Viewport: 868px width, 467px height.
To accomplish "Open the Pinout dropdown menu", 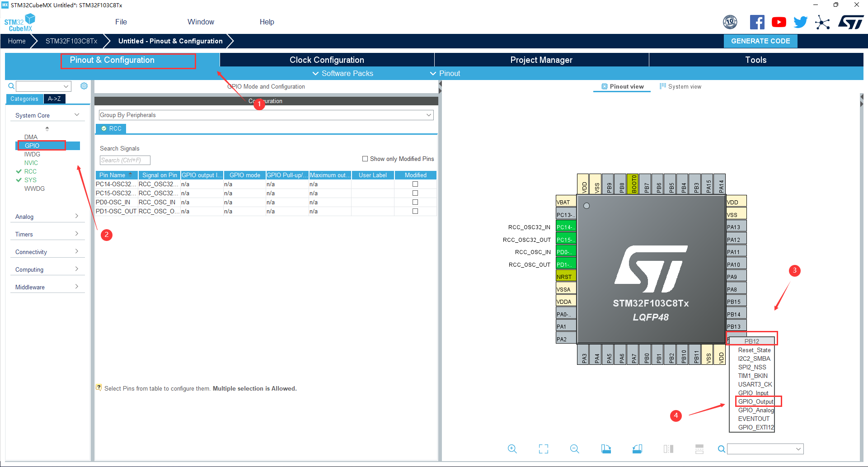I will [x=445, y=73].
